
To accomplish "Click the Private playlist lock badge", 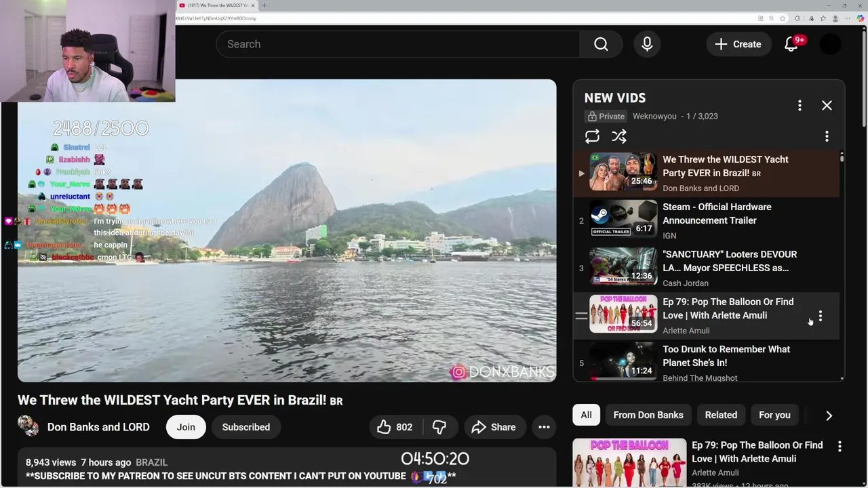I will (606, 117).
